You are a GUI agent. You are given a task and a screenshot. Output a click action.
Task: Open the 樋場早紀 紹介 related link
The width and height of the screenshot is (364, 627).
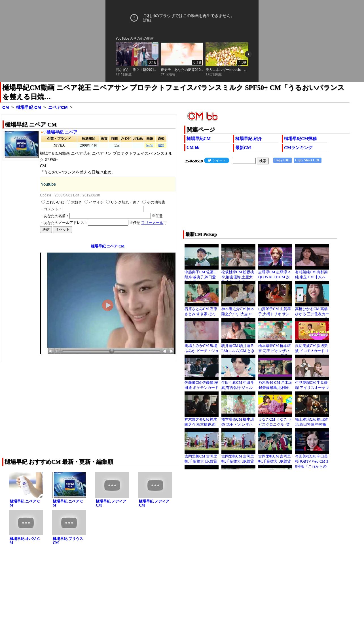pos(249,139)
